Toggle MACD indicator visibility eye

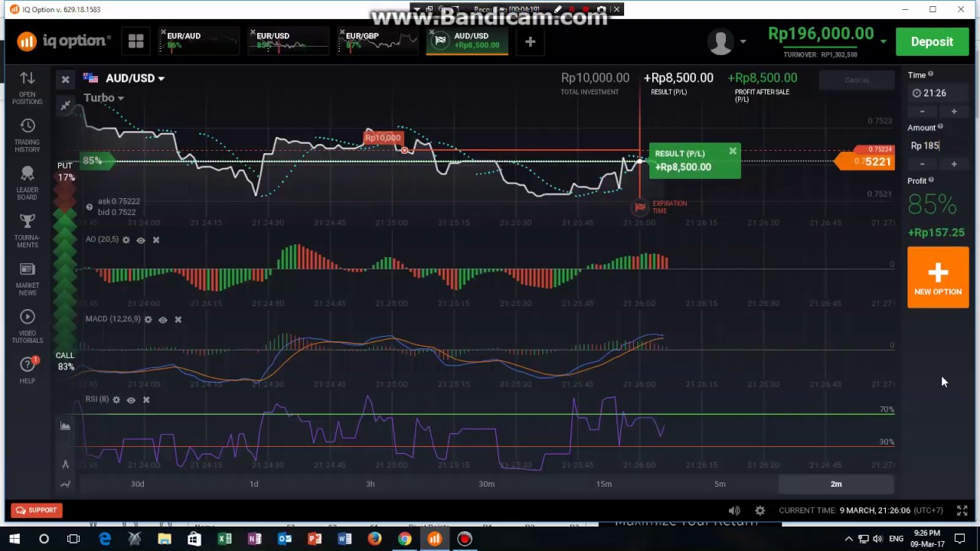point(162,319)
